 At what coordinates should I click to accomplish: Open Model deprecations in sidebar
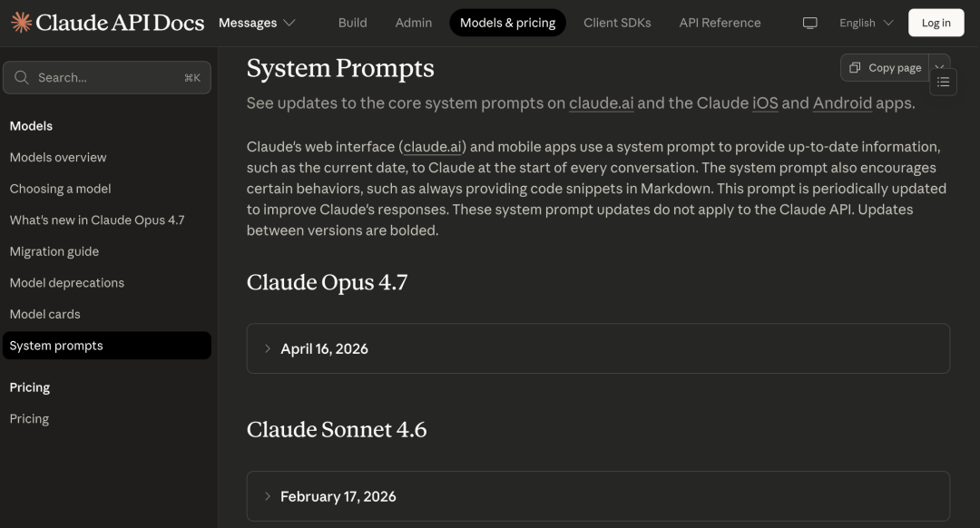tap(67, 283)
